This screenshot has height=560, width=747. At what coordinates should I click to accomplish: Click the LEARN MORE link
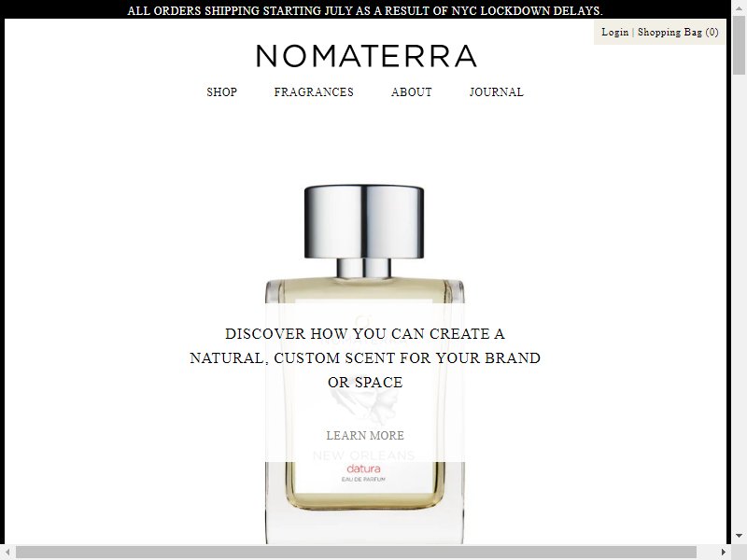(365, 435)
